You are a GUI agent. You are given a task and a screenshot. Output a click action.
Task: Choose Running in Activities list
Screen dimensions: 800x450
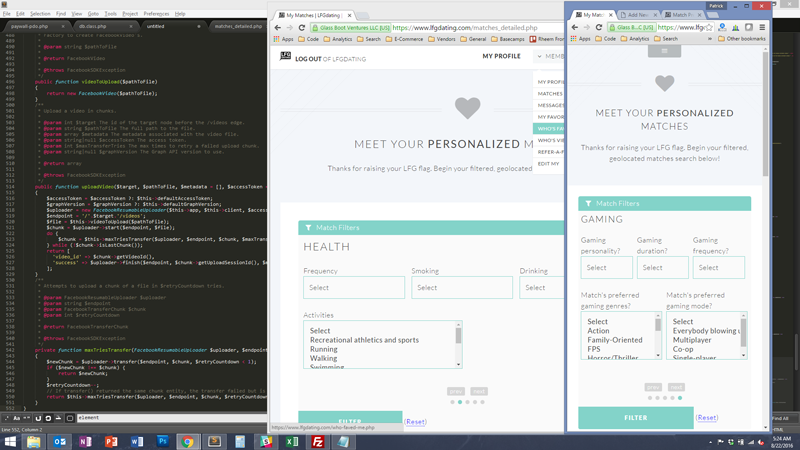pos(323,349)
